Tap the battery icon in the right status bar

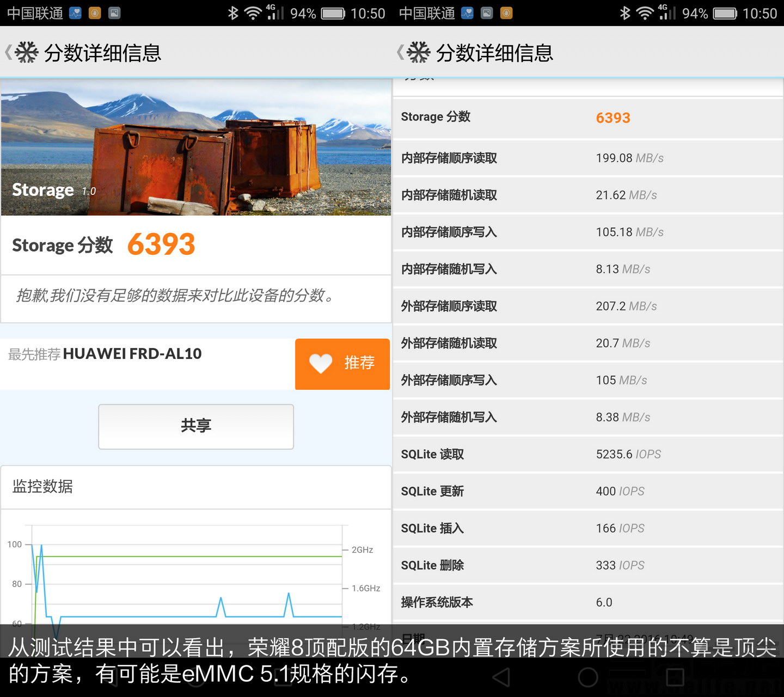(725, 13)
